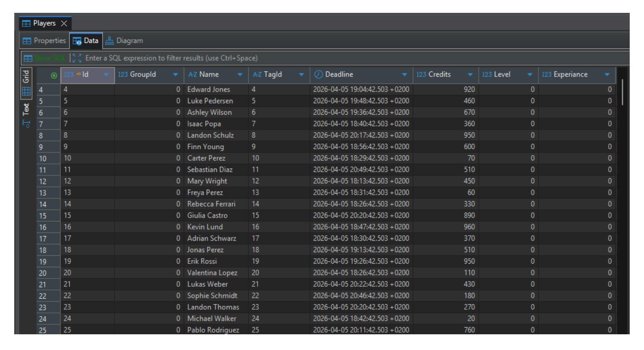Screen dimensions: 644x350
Task: Select the 'Carter Perez' name cell
Action: coord(216,158)
